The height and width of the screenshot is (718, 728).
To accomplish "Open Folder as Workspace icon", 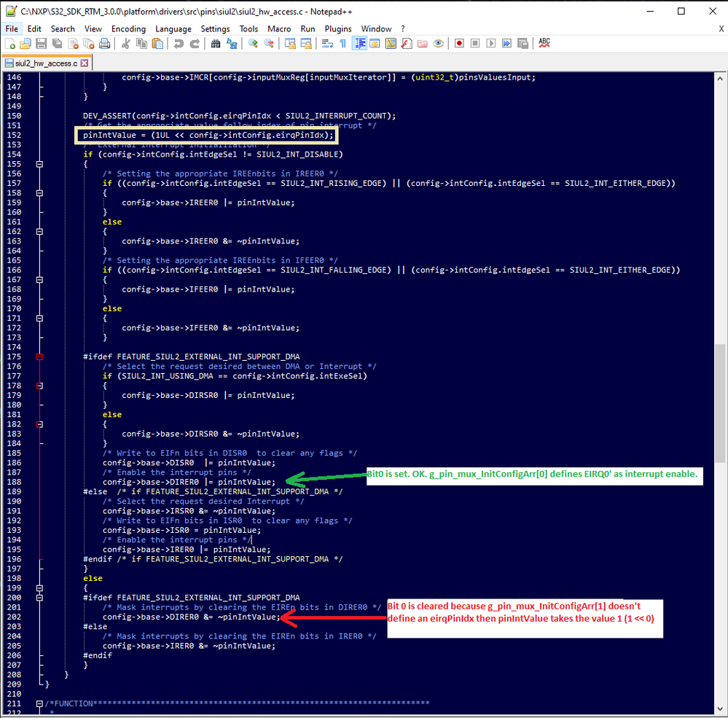I will click(x=423, y=44).
